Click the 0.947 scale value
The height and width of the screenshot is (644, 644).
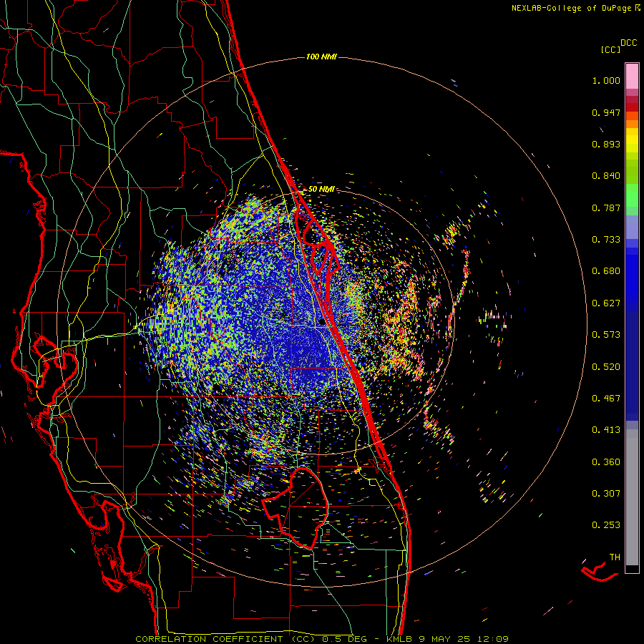[606, 112]
